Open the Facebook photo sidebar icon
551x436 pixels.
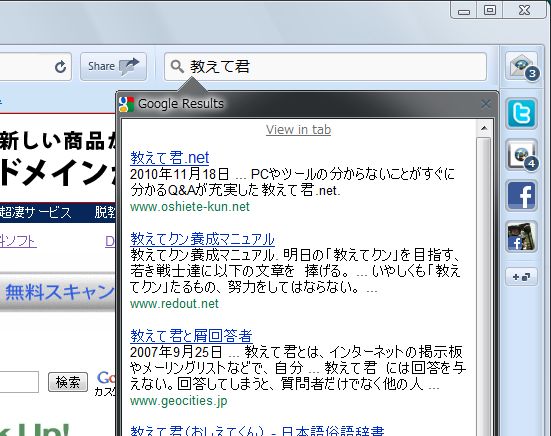pyautogui.click(x=521, y=236)
